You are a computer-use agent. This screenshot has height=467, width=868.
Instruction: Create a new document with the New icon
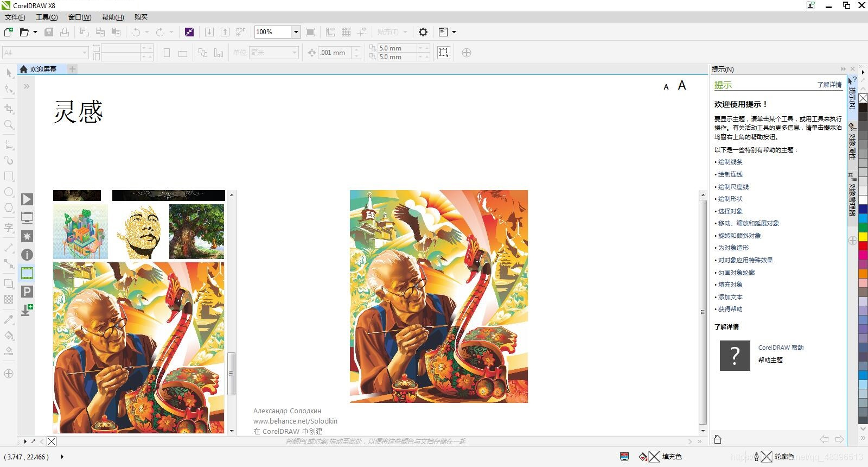click(x=9, y=32)
